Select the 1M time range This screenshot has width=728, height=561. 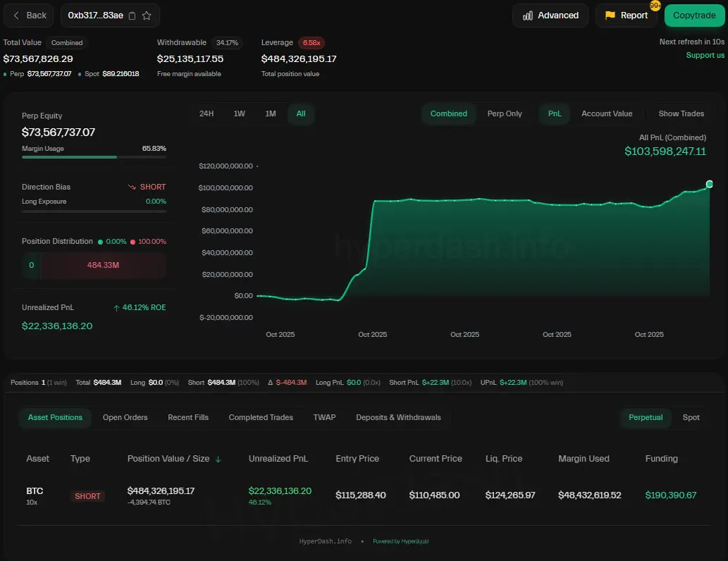271,113
